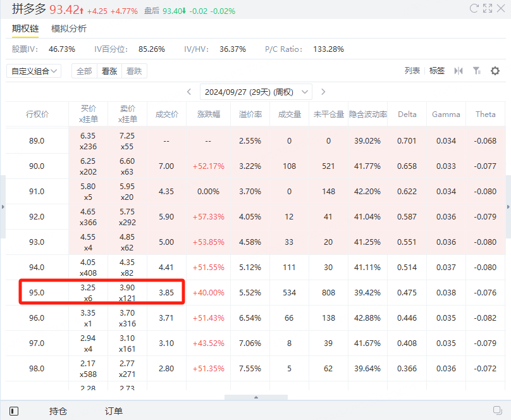Click the 盘后 after-hours price 93.40

tap(172, 11)
